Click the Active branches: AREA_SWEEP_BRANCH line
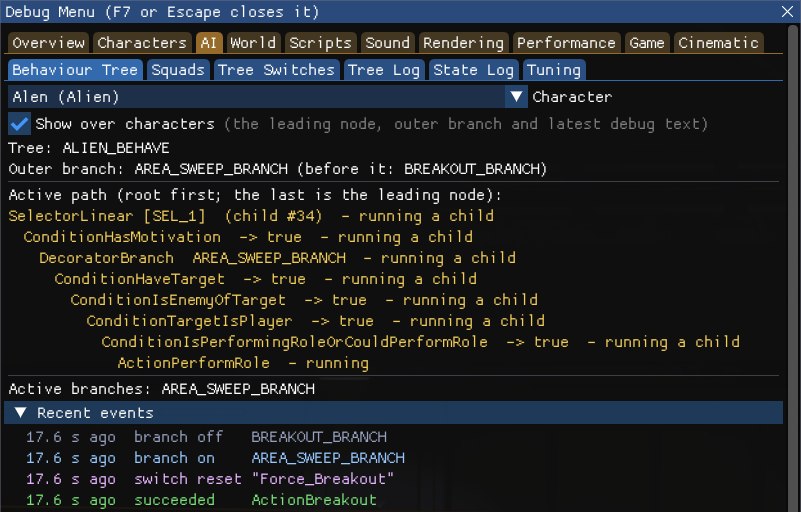Screen dimensions: 801x512 pyautogui.click(x=161, y=389)
